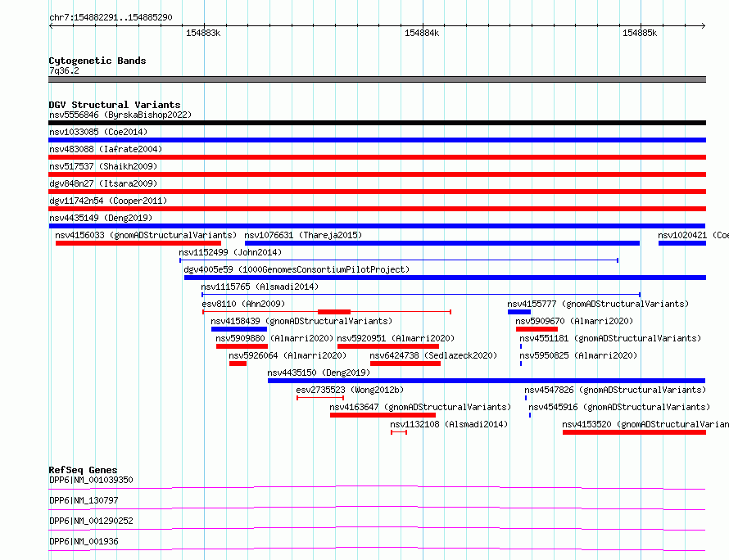Screen dimensions: 729x560
Task: Select the nsv6424738 (Sedlazeck2020) red bar
Action: point(405,364)
